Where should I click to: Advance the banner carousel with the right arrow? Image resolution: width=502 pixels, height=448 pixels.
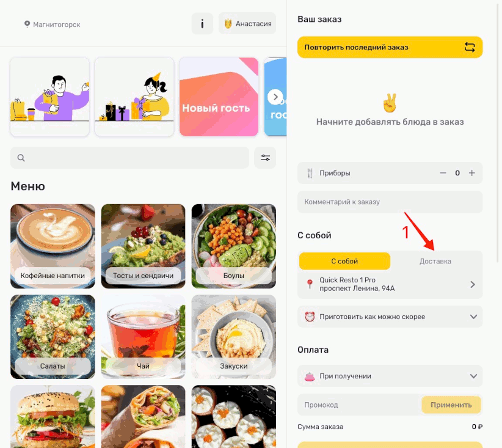click(x=275, y=97)
